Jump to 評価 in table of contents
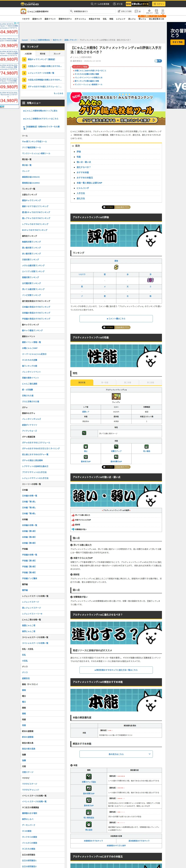Viewport: 186px width, 868px height. coord(79,152)
